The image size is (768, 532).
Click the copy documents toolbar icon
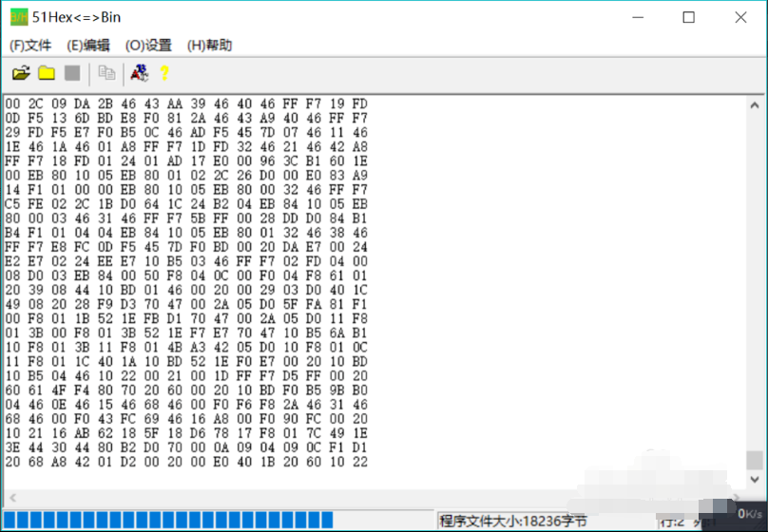pyautogui.click(x=106, y=73)
